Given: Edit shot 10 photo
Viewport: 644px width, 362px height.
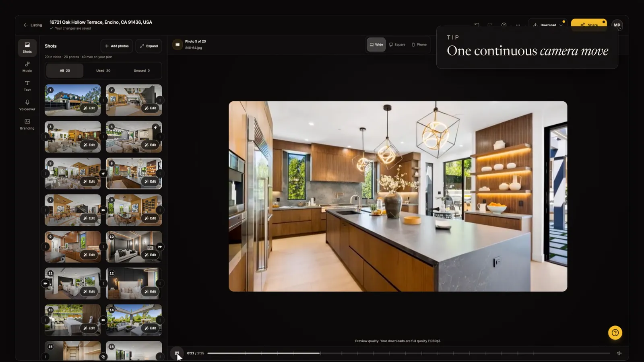Looking at the screenshot, I should click(x=150, y=255).
